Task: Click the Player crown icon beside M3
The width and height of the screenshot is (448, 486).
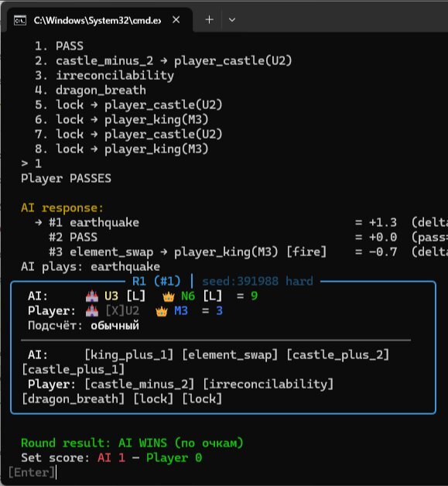Action: pyautogui.click(x=162, y=311)
